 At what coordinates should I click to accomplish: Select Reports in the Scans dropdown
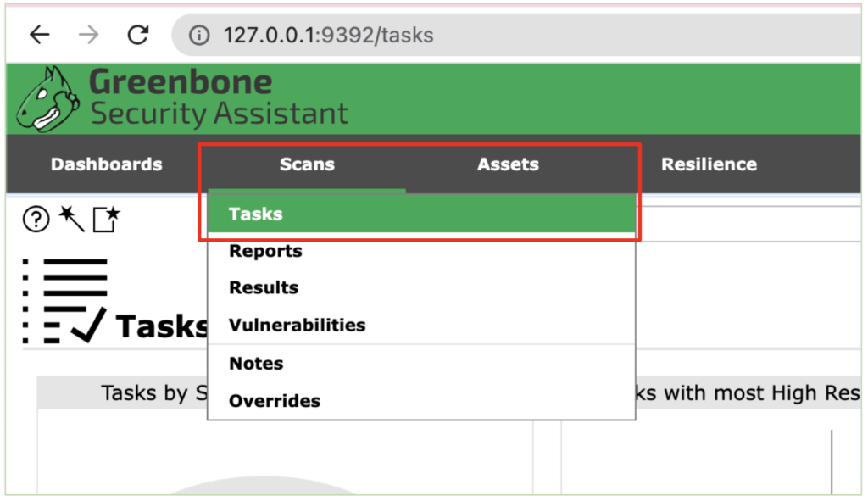(x=421, y=251)
